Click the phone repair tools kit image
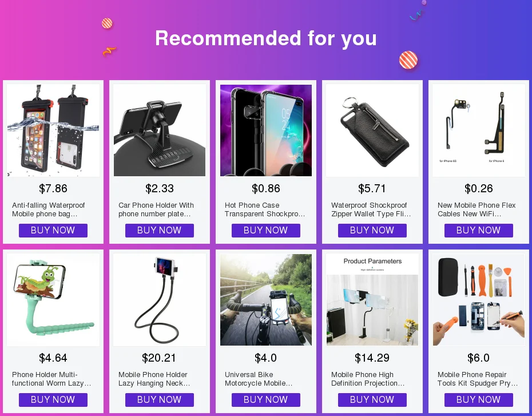Screen dimensions: 532x416 [479, 300]
